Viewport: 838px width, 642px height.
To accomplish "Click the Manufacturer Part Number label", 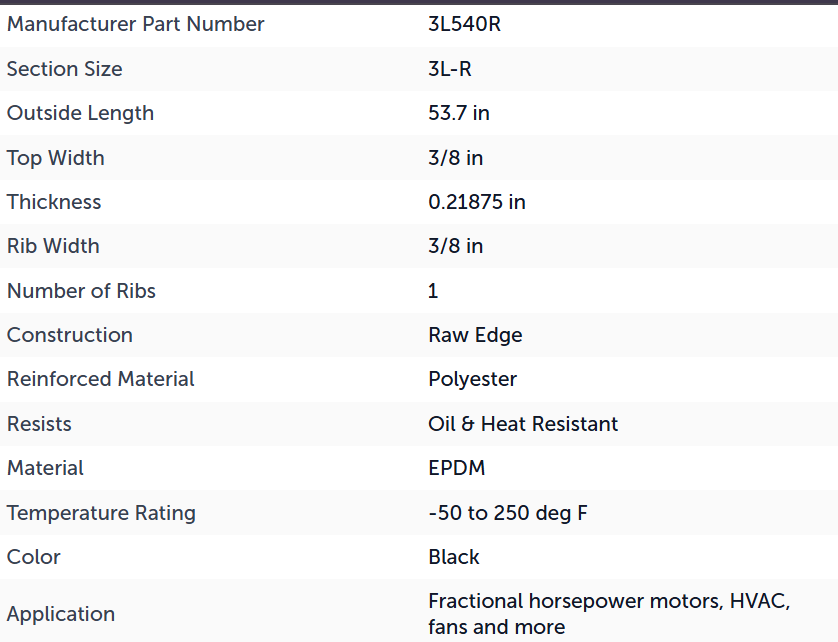I will (135, 25).
